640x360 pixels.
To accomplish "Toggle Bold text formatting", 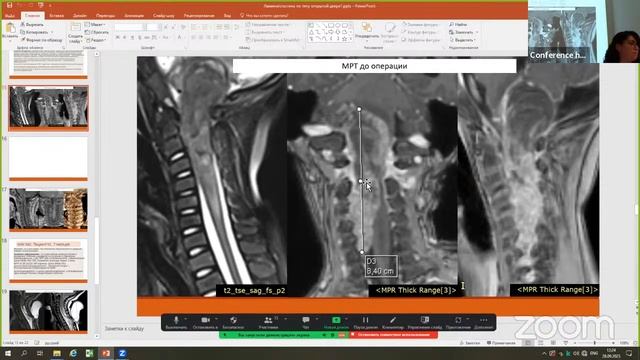I will point(118,38).
